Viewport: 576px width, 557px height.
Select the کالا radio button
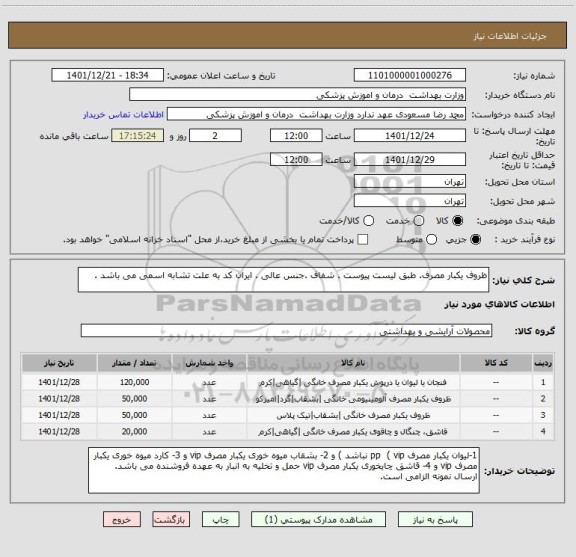(x=458, y=221)
